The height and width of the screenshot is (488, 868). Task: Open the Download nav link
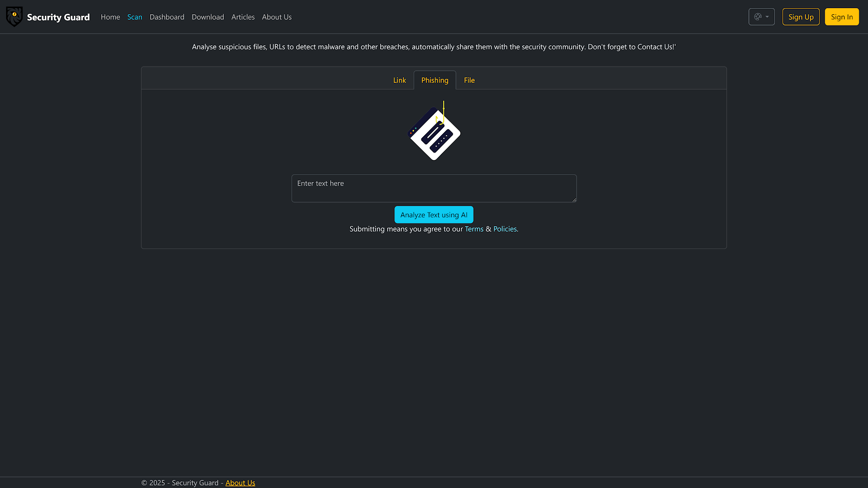tap(208, 17)
